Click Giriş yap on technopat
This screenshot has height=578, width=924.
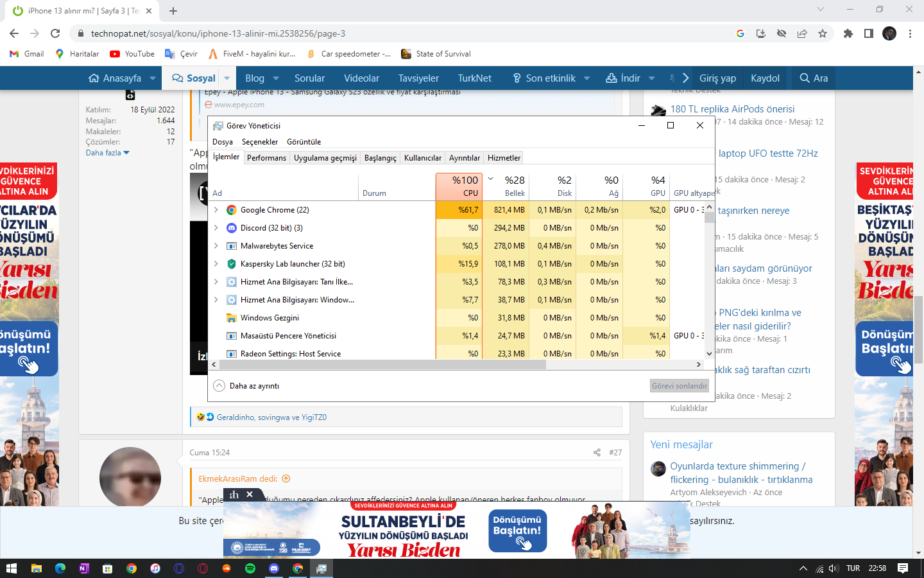pos(717,78)
